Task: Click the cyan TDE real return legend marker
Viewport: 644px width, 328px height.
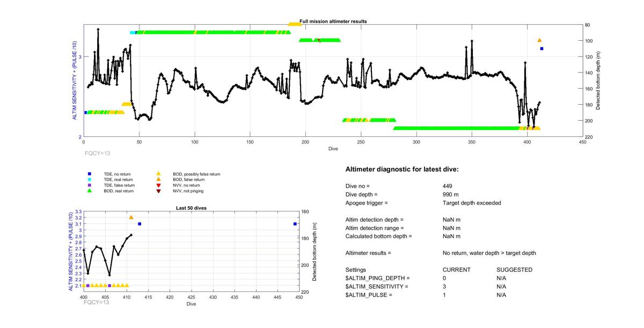Action: tap(90, 180)
